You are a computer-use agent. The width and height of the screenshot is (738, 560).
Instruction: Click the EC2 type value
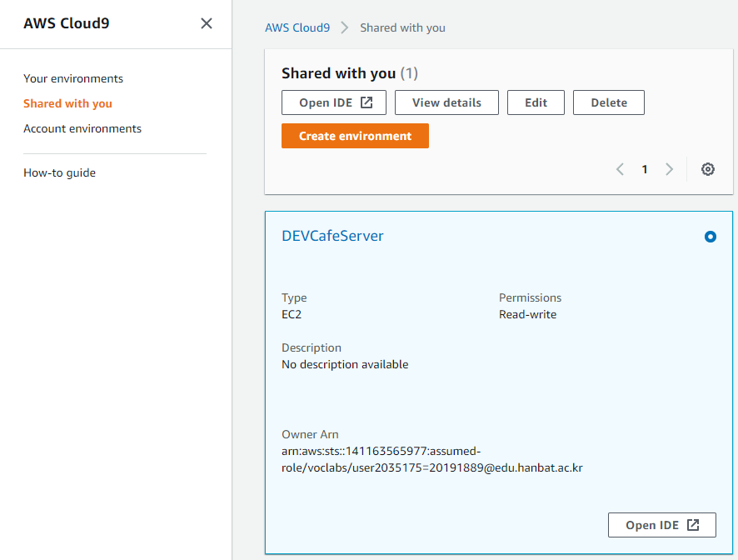click(292, 315)
